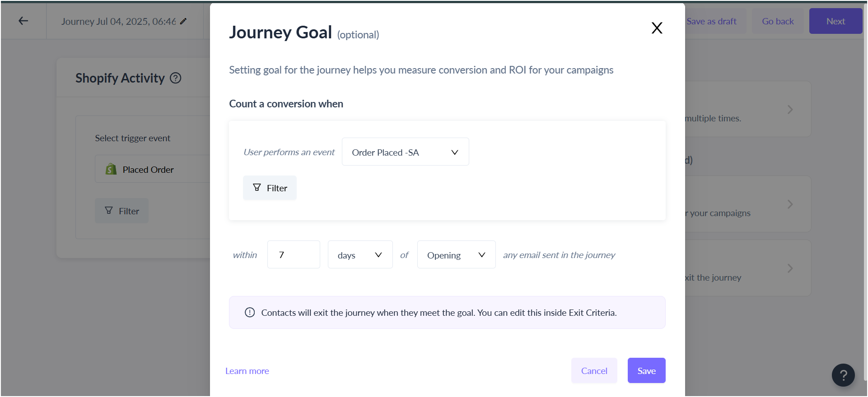Open Filter inside the conversion event box
The image size is (868, 397).
270,188
